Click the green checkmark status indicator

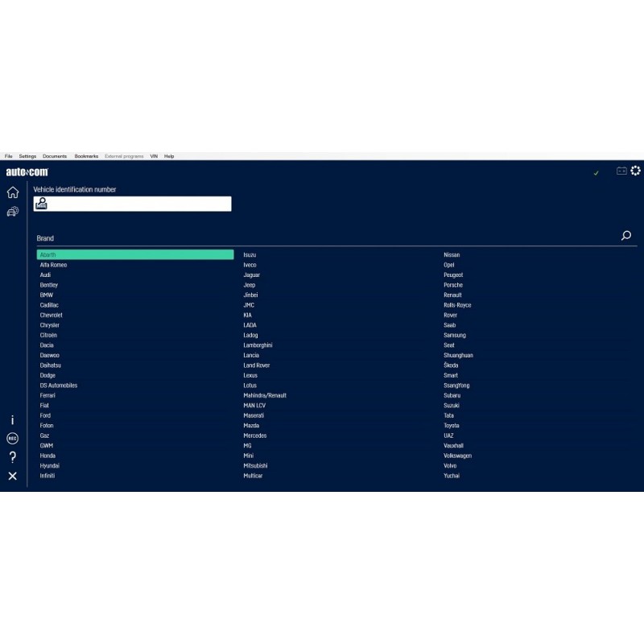[x=597, y=172]
